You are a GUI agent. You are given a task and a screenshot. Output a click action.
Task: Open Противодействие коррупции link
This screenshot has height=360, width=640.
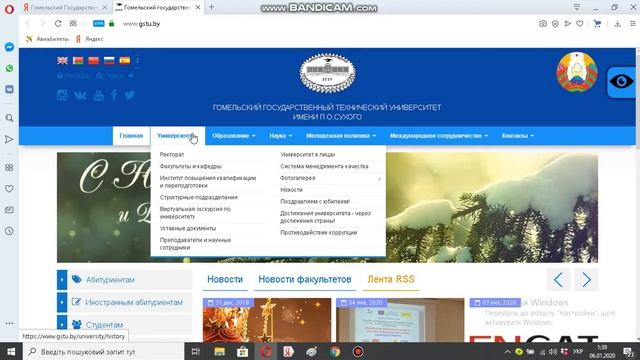pyautogui.click(x=318, y=232)
